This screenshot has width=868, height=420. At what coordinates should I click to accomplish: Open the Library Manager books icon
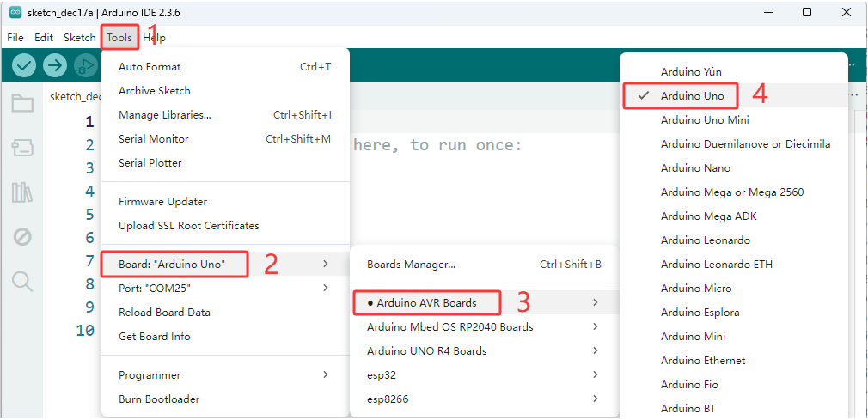[x=22, y=192]
